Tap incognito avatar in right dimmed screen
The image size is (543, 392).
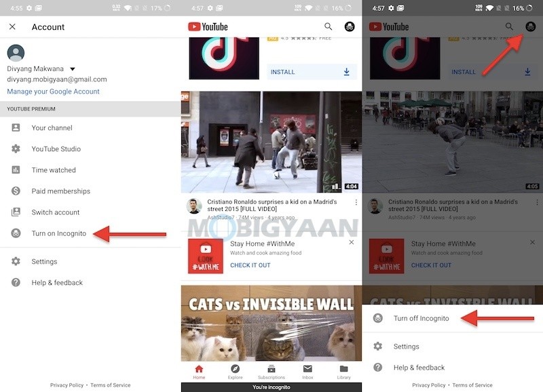531,26
